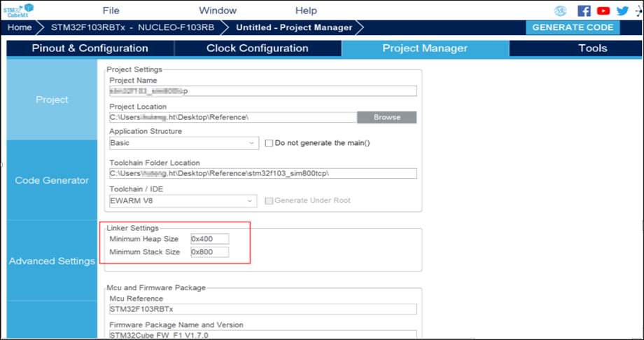The height and width of the screenshot is (340, 644).
Task: Click the anniversary badge icon
Action: click(560, 11)
